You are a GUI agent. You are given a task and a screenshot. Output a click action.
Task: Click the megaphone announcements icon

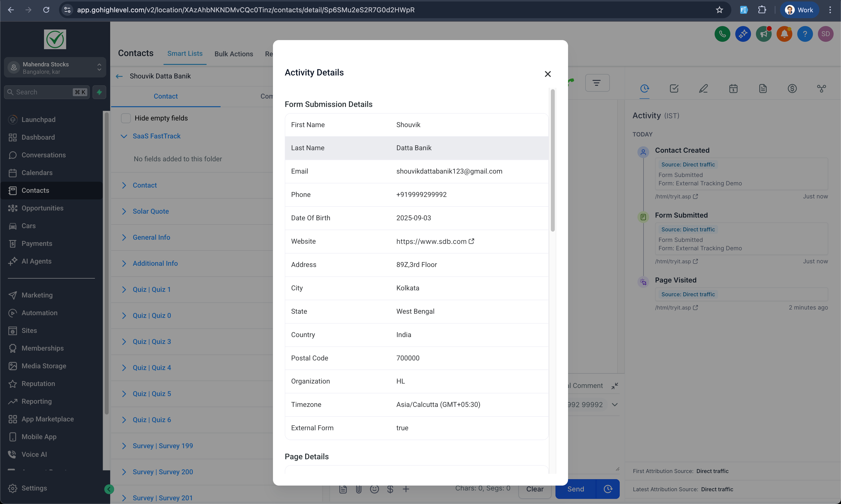[764, 34]
